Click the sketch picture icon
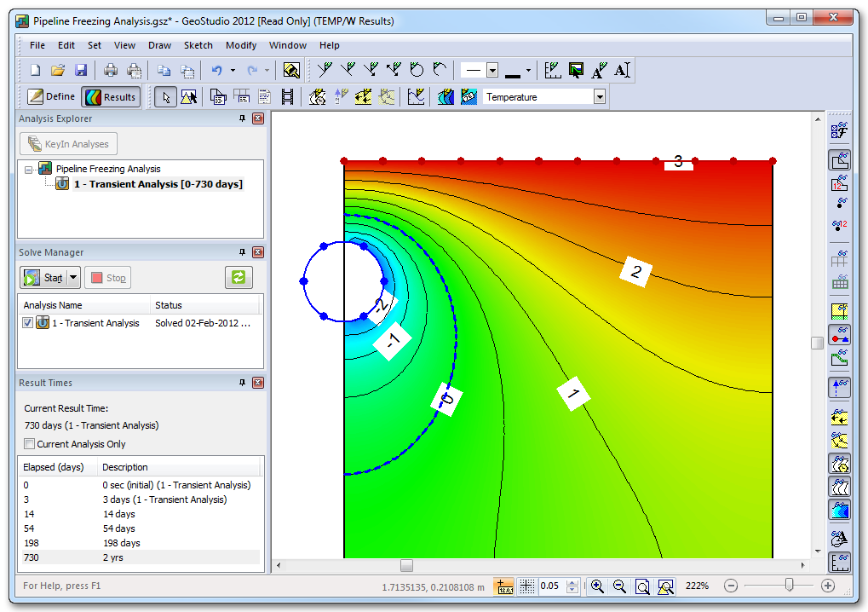The width and height of the screenshot is (868, 612). 577,71
